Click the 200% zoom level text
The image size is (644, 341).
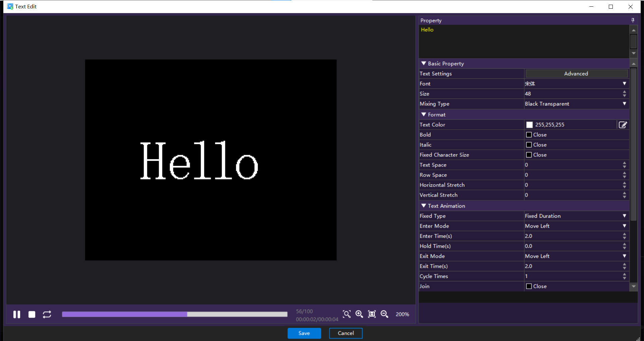402,314
